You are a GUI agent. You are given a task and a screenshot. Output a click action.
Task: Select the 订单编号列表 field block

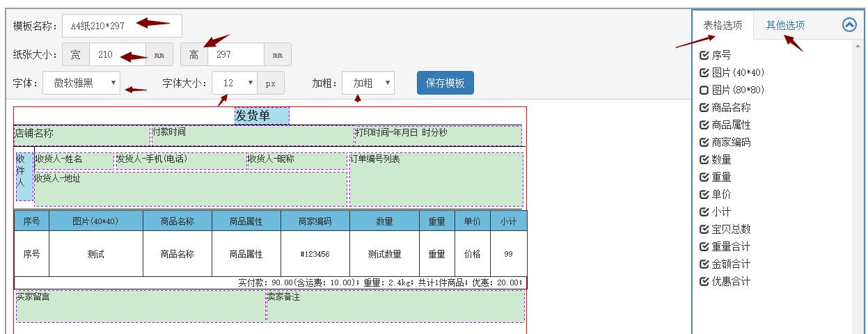436,179
